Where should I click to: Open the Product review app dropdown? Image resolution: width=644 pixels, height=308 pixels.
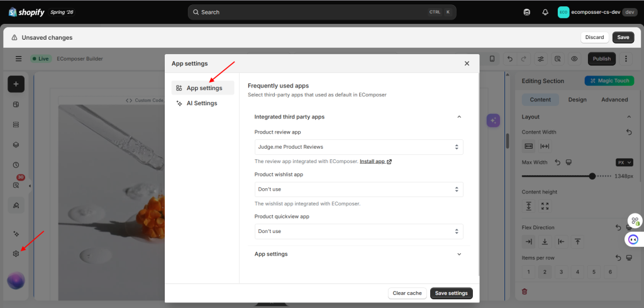coord(359,147)
